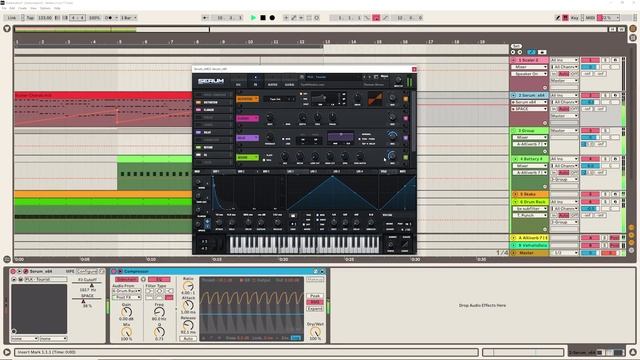Solo the 5 Beako track
Image resolution: width=640 pixels, height=360 pixels.
(605, 194)
